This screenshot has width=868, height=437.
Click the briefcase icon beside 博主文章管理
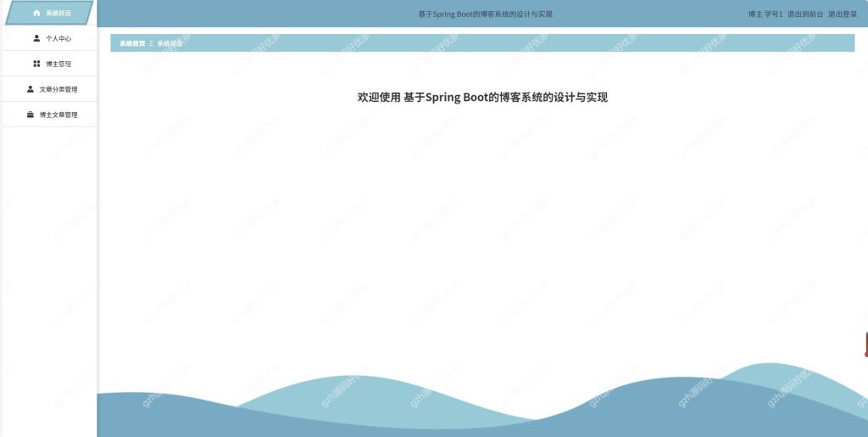(x=31, y=115)
